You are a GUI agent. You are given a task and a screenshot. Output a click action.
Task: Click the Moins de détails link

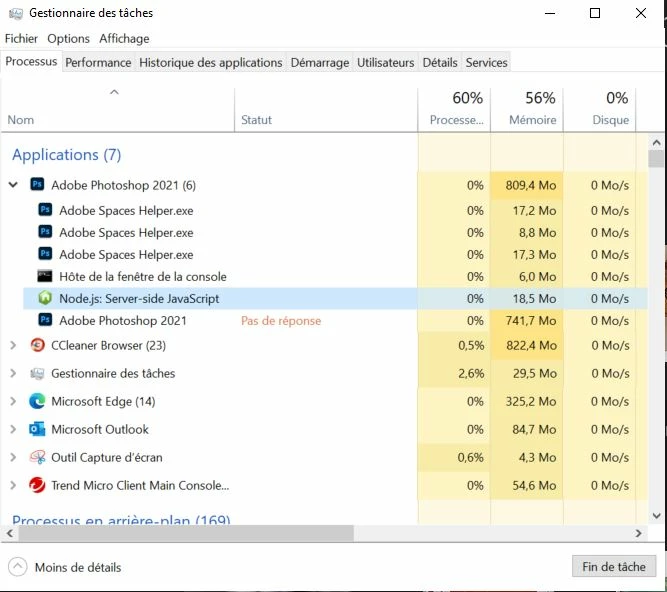point(78,567)
